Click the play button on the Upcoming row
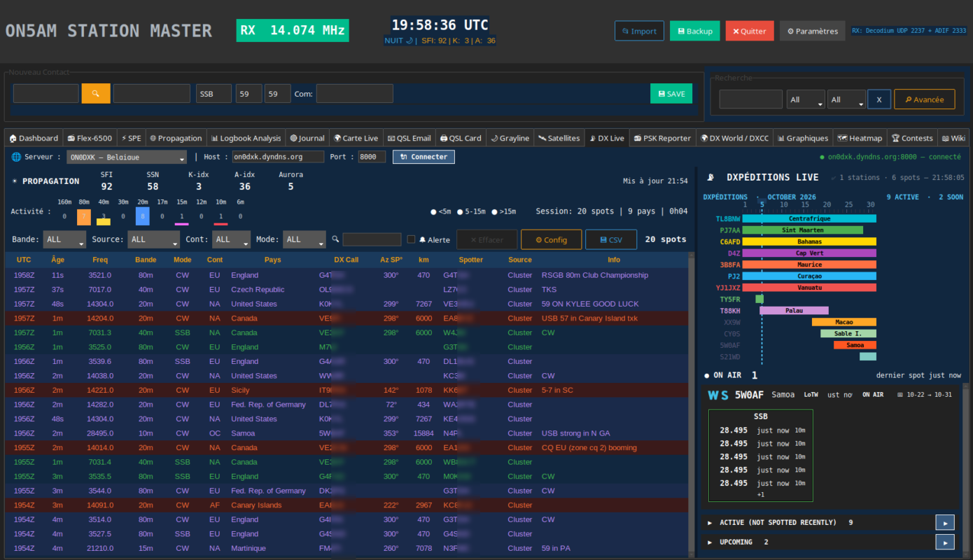 [x=945, y=542]
